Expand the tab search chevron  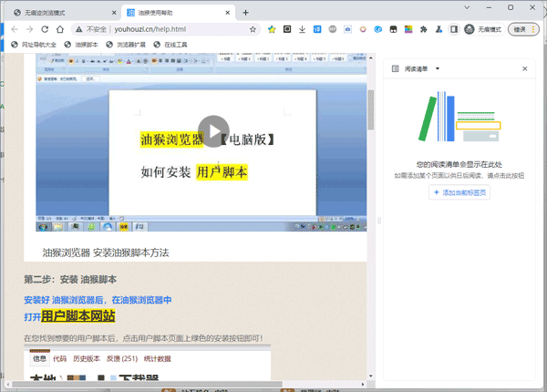tap(467, 7)
